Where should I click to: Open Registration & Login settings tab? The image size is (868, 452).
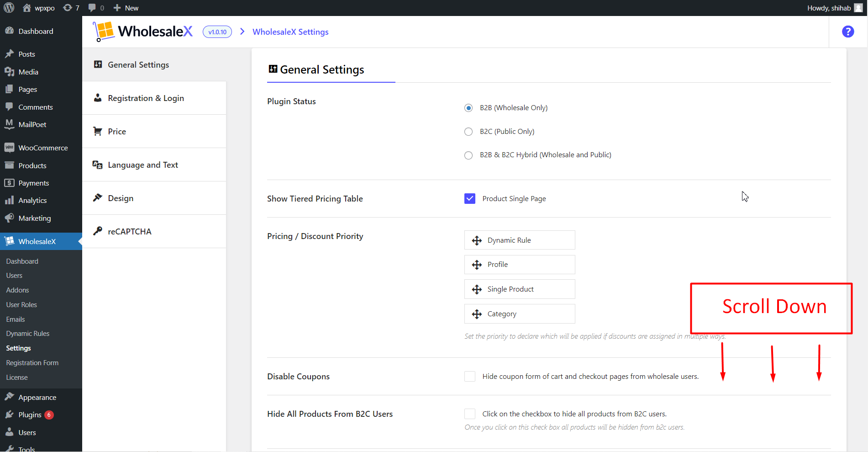(x=154, y=98)
